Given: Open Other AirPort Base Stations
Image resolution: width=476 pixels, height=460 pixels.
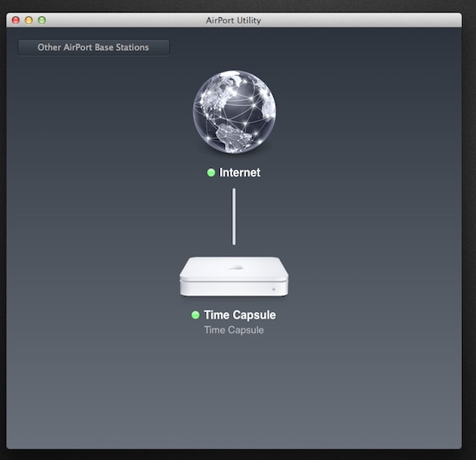Looking at the screenshot, I should [93, 47].
